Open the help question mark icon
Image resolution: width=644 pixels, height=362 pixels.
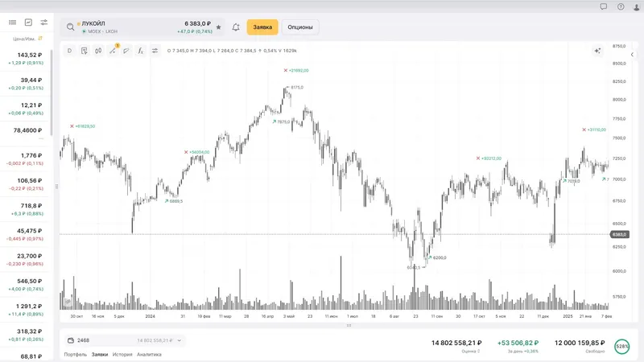pos(621,6)
